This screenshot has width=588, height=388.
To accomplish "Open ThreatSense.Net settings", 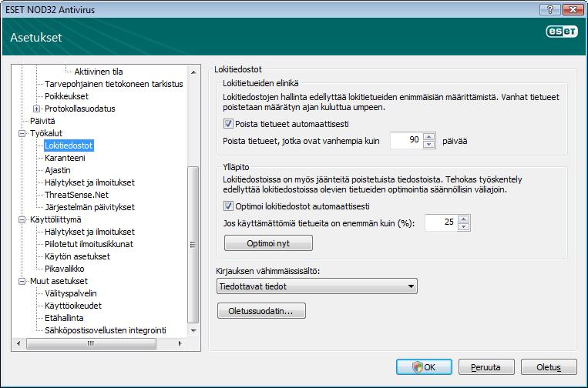I will 76,195.
